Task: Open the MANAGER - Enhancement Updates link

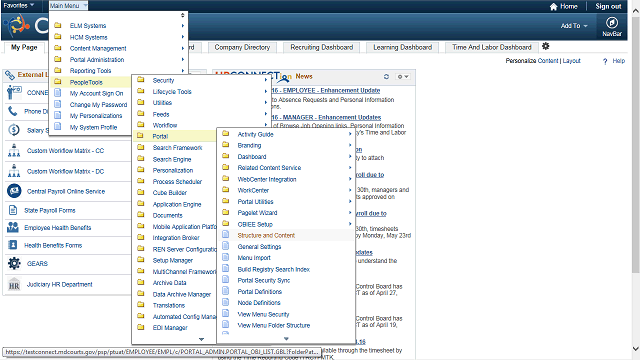Action: click(326, 117)
